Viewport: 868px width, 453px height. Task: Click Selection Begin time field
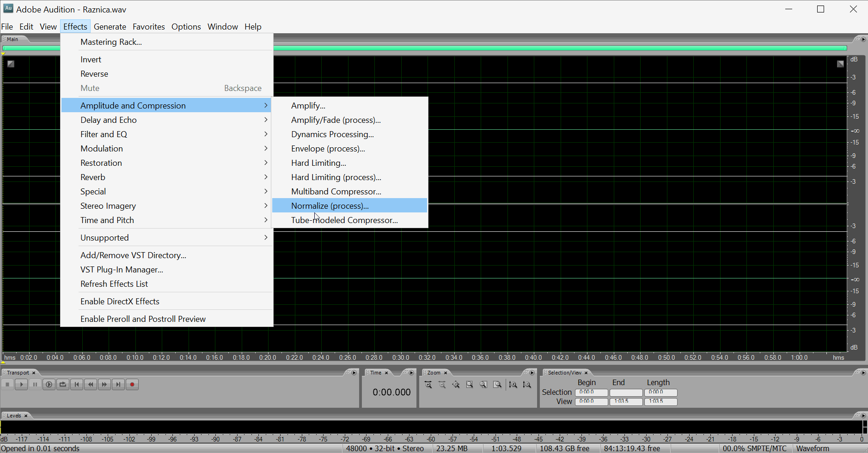tap(591, 393)
